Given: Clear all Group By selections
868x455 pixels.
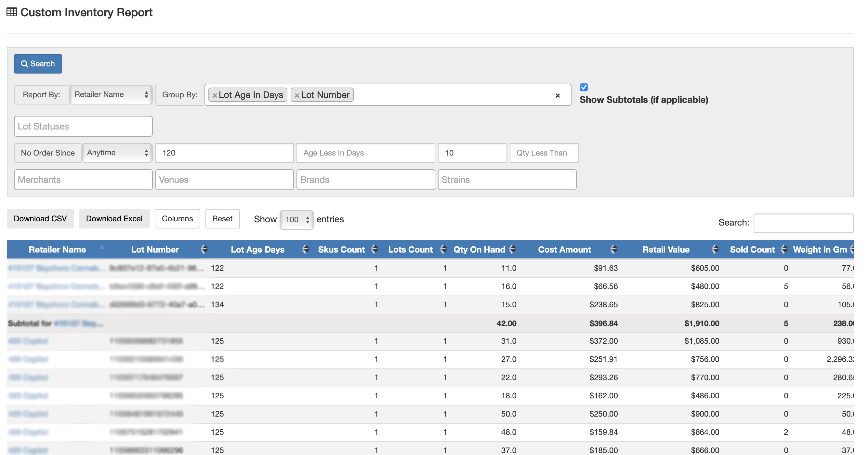Looking at the screenshot, I should coord(557,95).
